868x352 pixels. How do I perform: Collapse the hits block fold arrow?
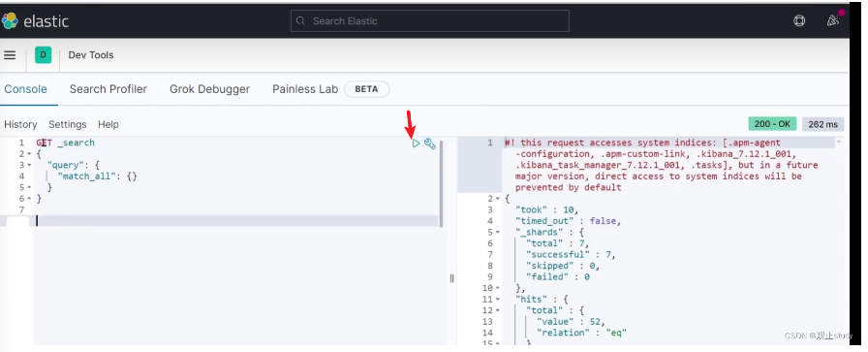[x=498, y=300]
